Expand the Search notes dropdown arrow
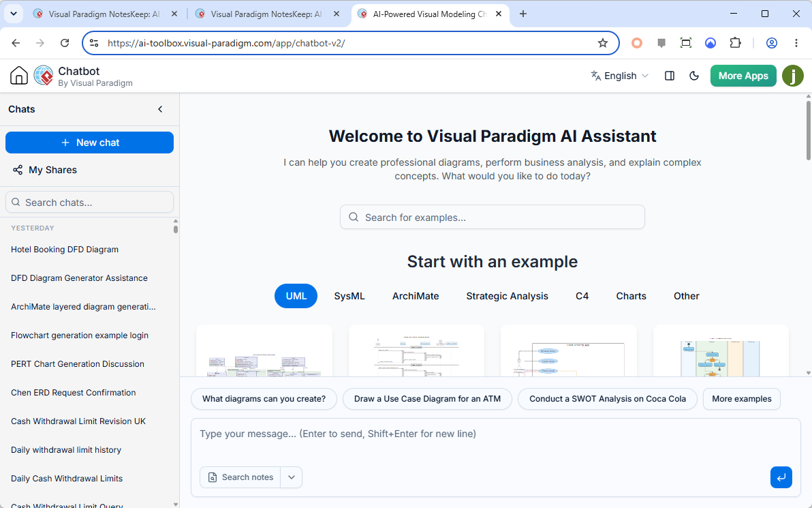 click(x=292, y=477)
